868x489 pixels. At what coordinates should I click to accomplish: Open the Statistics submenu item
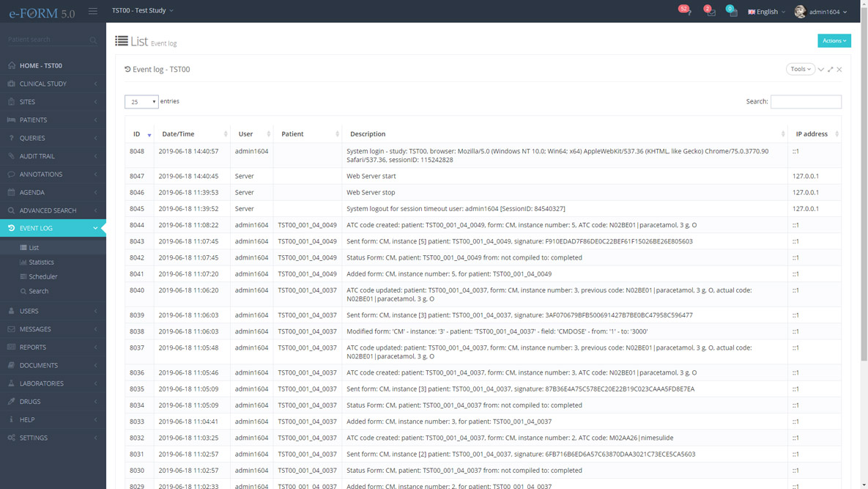pos(41,262)
